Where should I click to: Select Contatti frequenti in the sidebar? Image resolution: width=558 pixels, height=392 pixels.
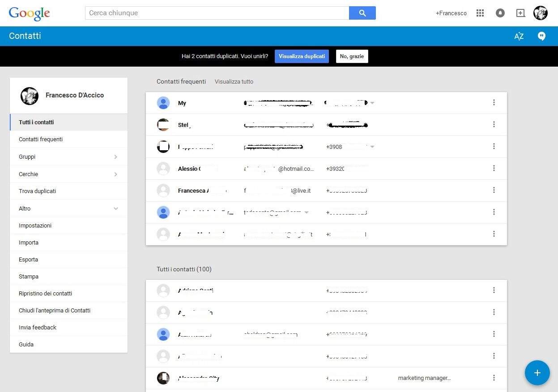pyautogui.click(x=41, y=139)
